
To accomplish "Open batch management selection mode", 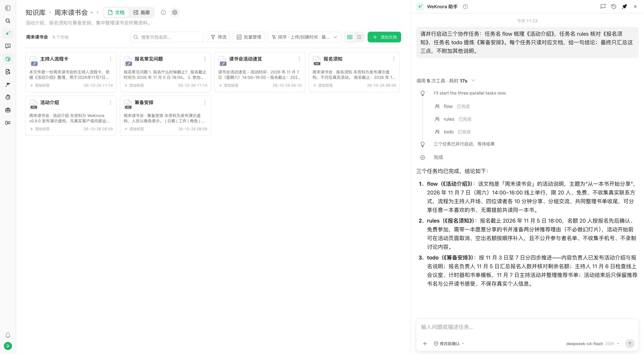I will [x=249, y=37].
